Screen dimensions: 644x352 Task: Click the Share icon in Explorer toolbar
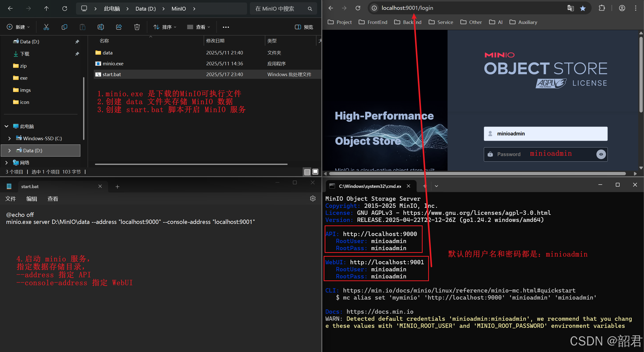[x=119, y=27]
